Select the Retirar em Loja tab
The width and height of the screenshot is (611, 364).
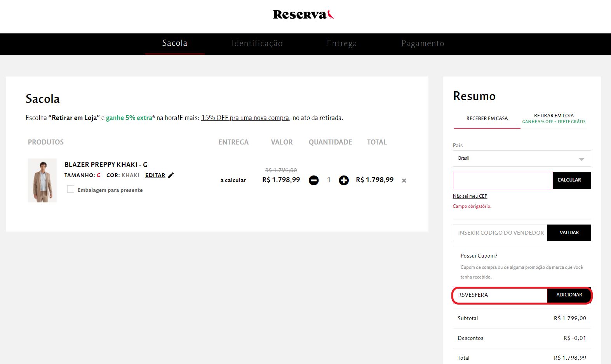pyautogui.click(x=554, y=118)
